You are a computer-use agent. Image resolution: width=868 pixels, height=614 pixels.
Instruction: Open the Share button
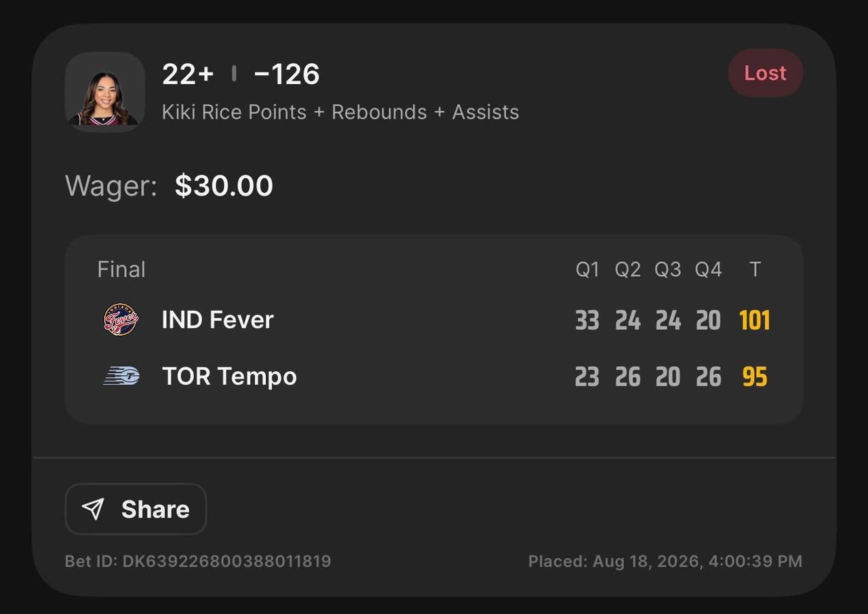[x=136, y=509]
